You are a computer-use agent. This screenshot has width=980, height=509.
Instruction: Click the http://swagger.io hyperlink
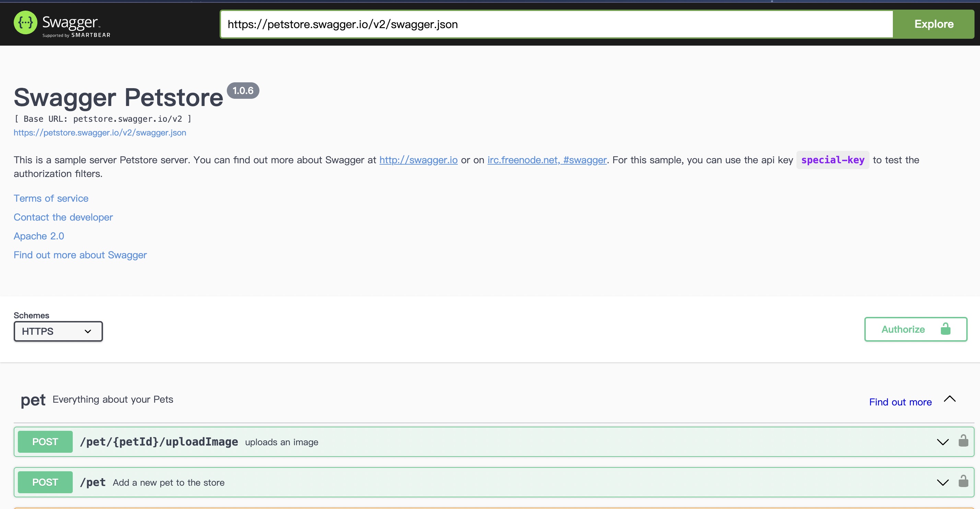click(418, 160)
